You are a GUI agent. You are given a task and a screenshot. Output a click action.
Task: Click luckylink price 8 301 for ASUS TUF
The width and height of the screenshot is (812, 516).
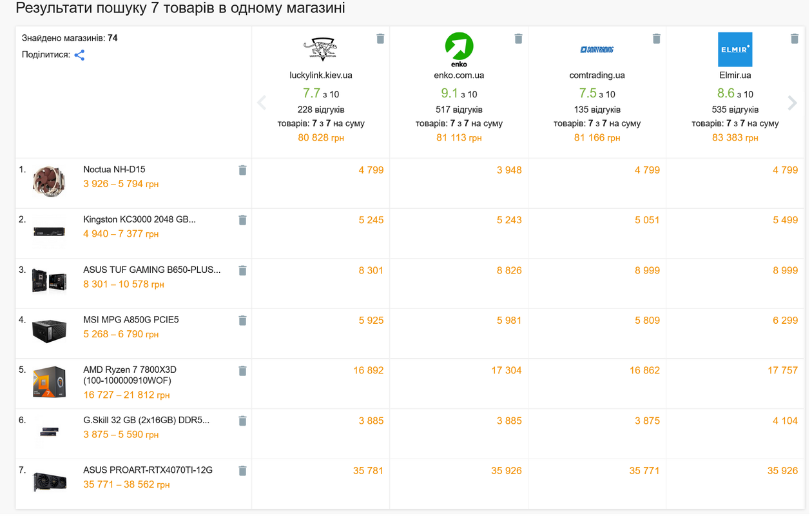coord(371,270)
